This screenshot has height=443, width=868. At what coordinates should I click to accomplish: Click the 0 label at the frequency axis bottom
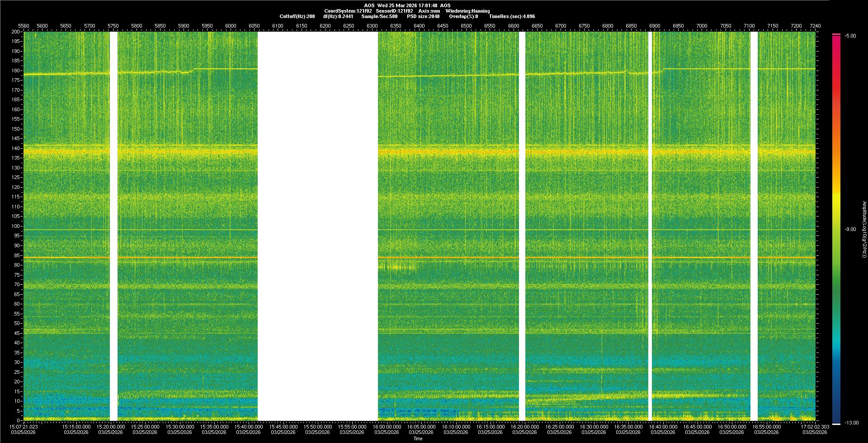(19, 420)
